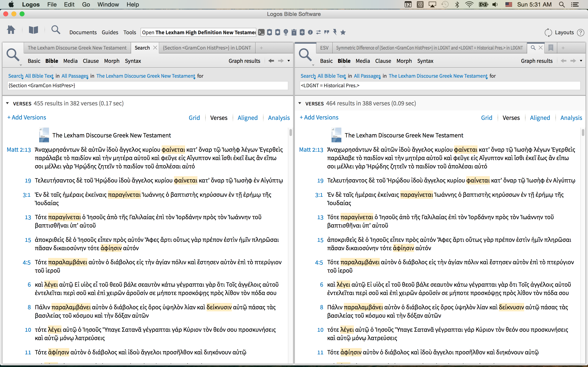Open the ESV tab in right panel
Viewport: 588px width, 367px height.
tap(324, 48)
